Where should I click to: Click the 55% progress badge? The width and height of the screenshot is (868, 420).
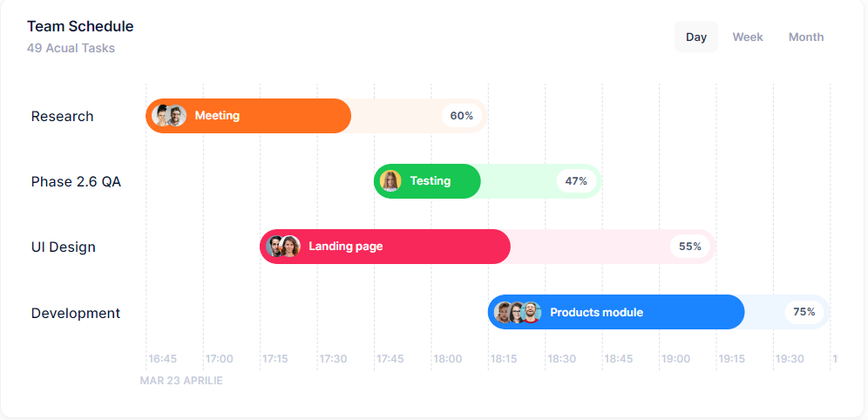pyautogui.click(x=690, y=247)
